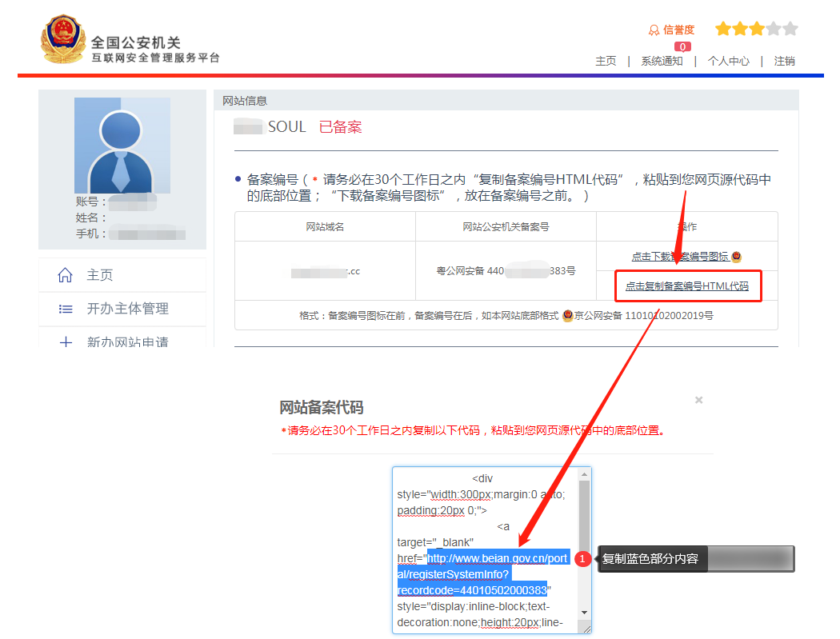Click the domain cell ending in .cc

[325, 272]
